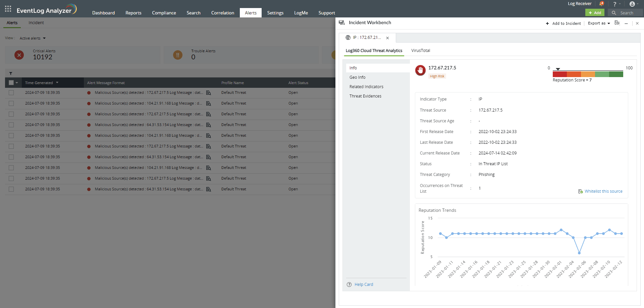Expand the Export as dropdown
Screen dimensions: 644x308
coord(599,23)
